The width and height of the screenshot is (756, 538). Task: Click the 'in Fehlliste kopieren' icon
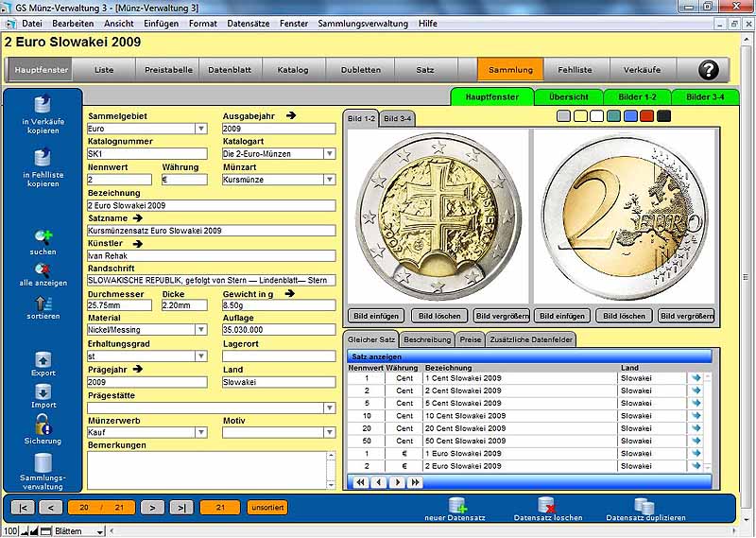pos(43,158)
